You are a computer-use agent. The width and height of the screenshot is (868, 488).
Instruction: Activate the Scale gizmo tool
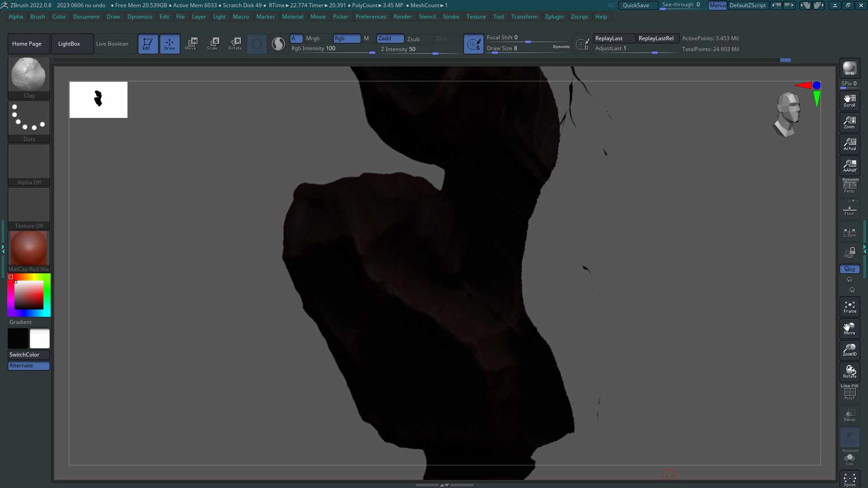212,43
